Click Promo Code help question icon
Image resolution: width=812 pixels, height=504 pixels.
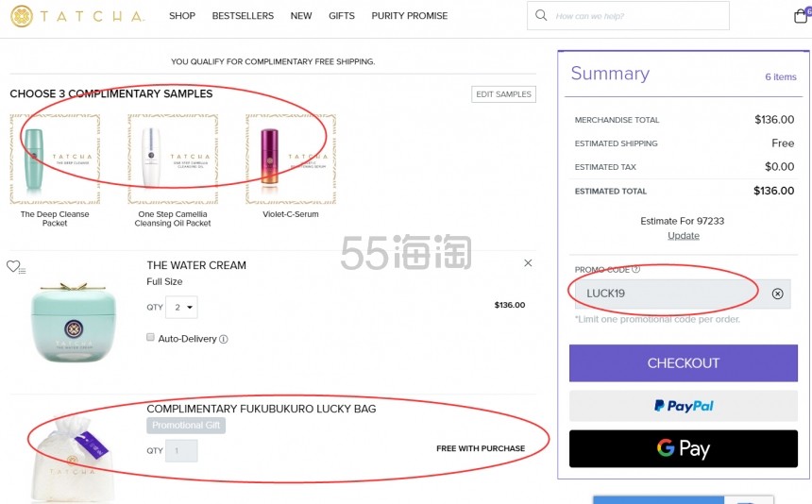[636, 270]
